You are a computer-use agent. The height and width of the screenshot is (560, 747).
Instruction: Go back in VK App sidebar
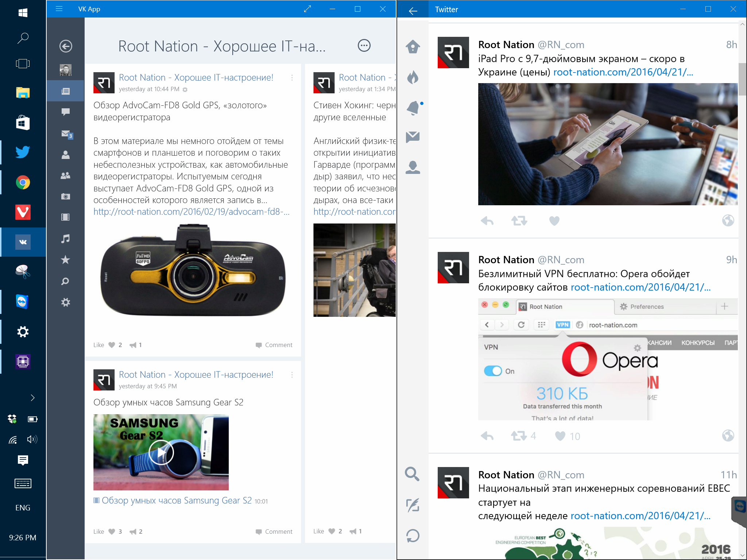click(66, 46)
